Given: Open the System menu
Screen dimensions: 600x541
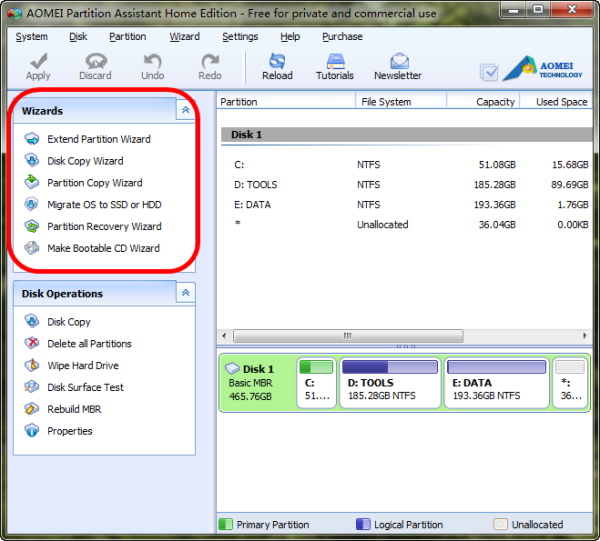Looking at the screenshot, I should [32, 37].
